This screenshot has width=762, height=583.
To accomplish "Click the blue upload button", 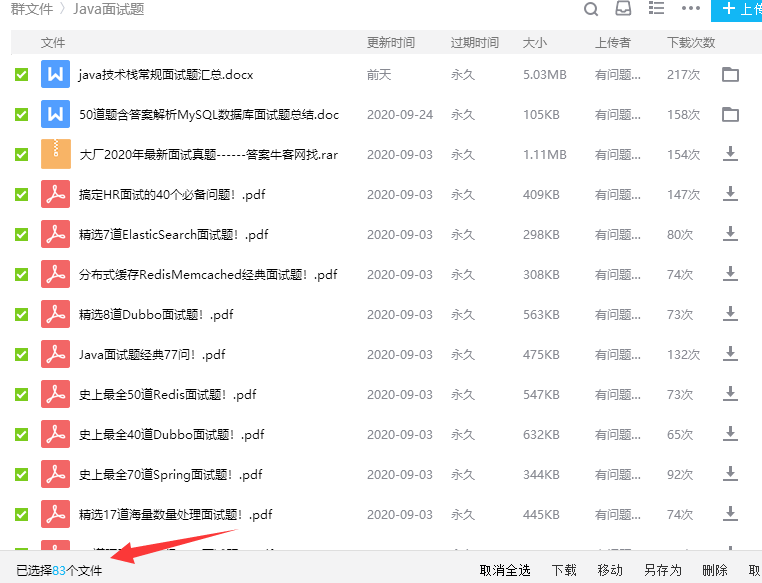I will (x=736, y=10).
